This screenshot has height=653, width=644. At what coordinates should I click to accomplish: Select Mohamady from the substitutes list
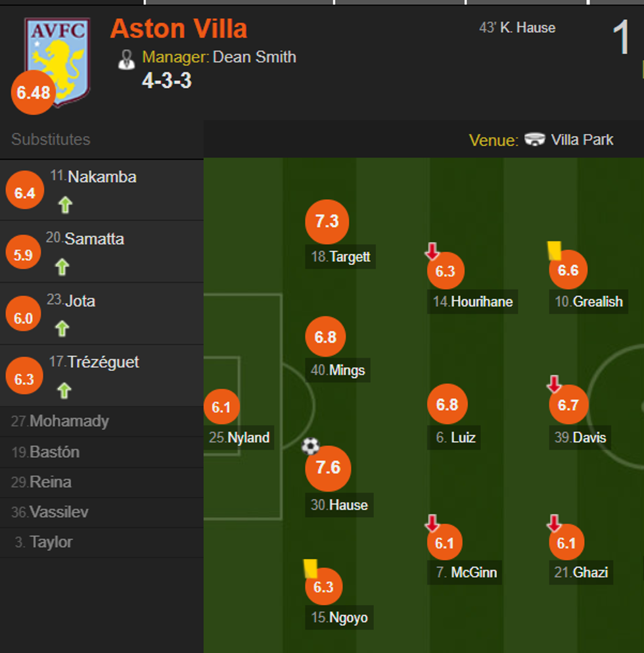(69, 422)
